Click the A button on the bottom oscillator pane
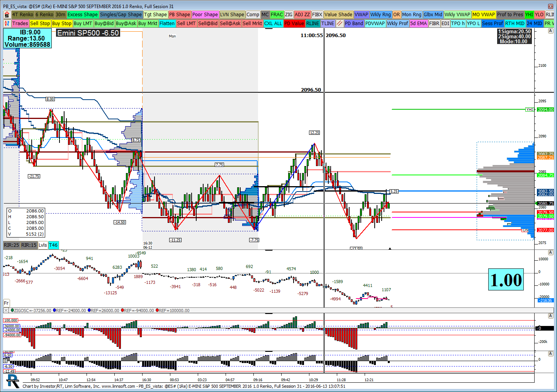Image resolution: width=557 pixels, height=392 pixels. (550, 354)
